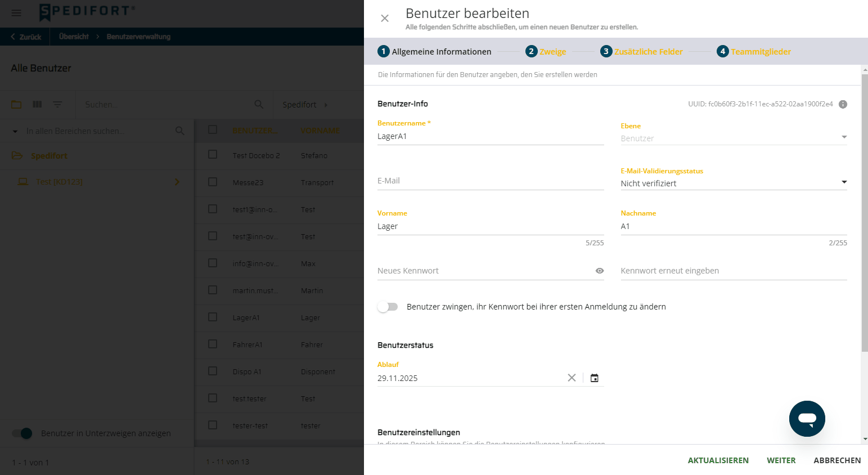Image resolution: width=868 pixels, height=475 pixels.
Task: Go to step 1 Allgemeine Informationen
Action: tap(435, 51)
